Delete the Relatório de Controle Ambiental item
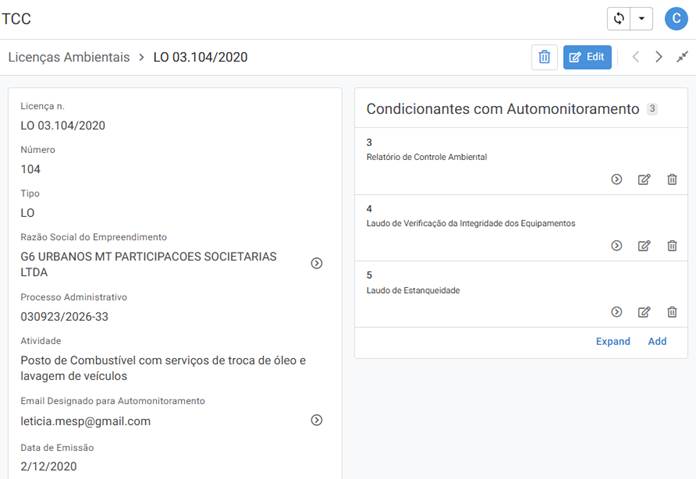Image resolution: width=696 pixels, height=479 pixels. coord(672,179)
